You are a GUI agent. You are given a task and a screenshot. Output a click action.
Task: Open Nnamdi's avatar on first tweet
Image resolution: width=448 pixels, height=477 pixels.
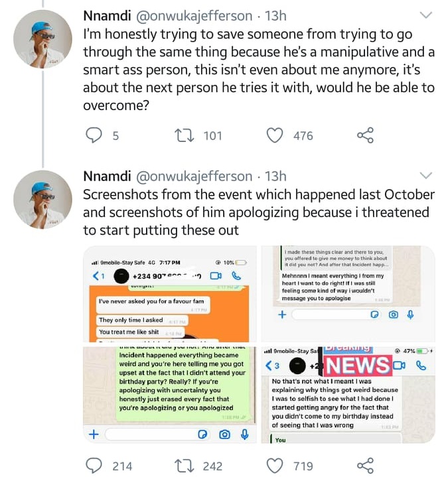[x=43, y=38]
